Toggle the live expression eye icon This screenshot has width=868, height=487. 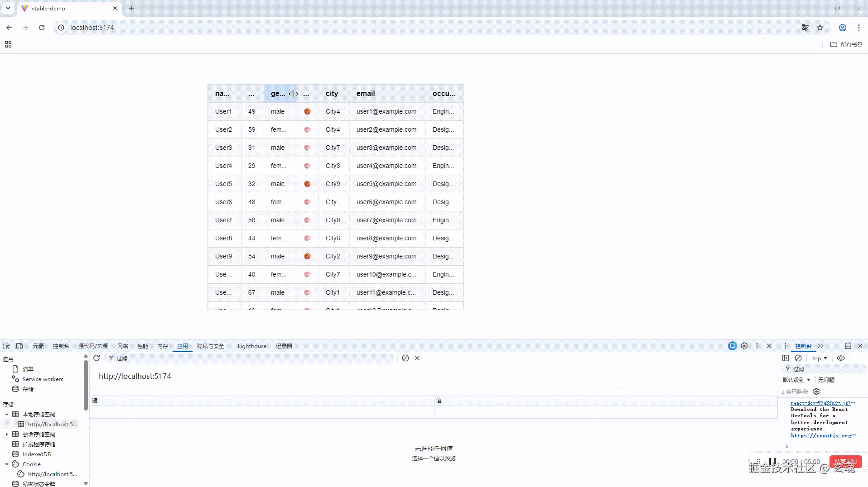(841, 358)
